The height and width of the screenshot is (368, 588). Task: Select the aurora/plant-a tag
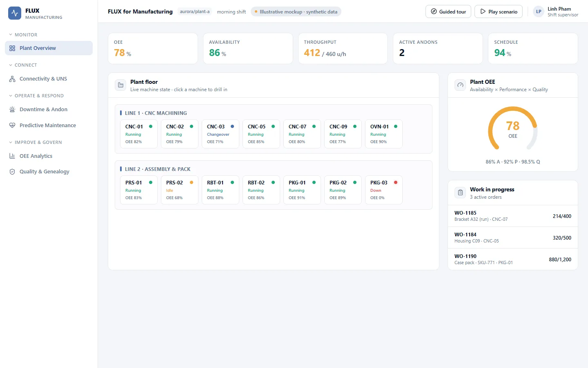tap(195, 11)
